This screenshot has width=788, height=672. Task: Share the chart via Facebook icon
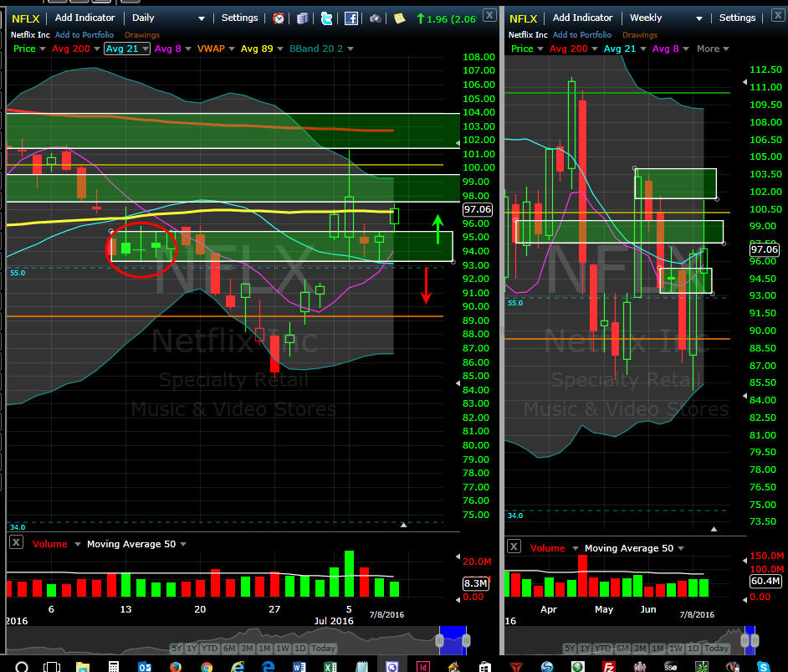[x=351, y=18]
